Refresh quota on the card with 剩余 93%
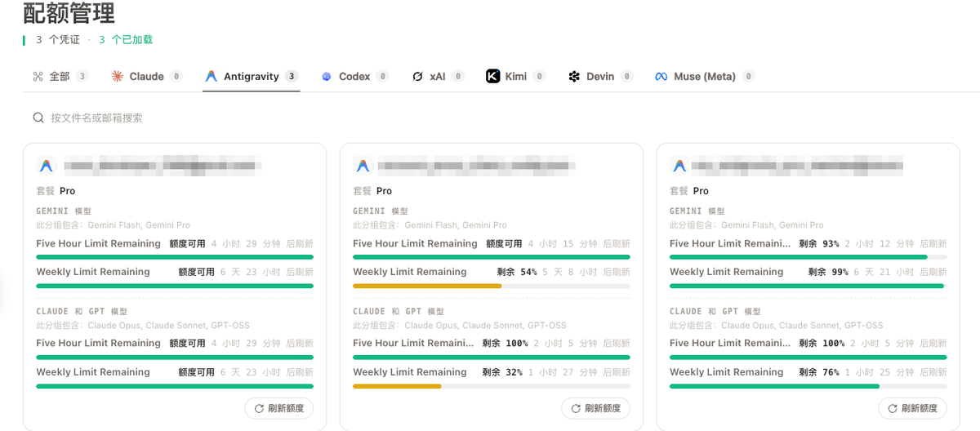980x431 pixels. coord(912,408)
